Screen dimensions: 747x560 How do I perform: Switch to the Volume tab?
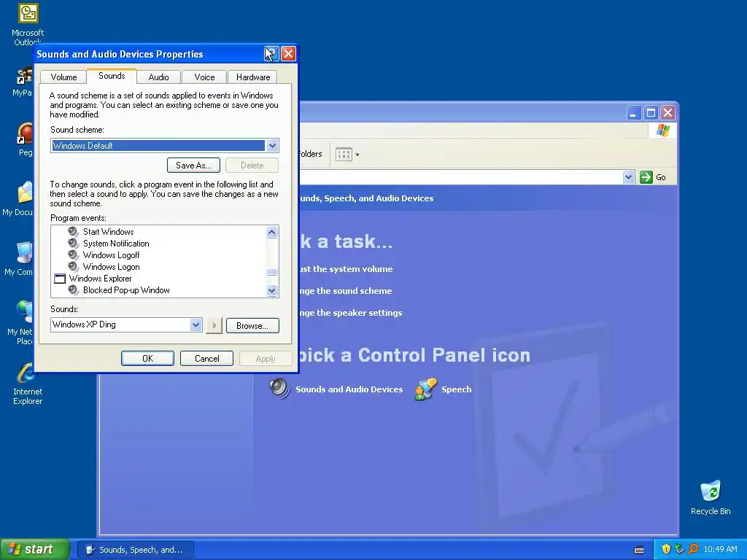point(63,77)
